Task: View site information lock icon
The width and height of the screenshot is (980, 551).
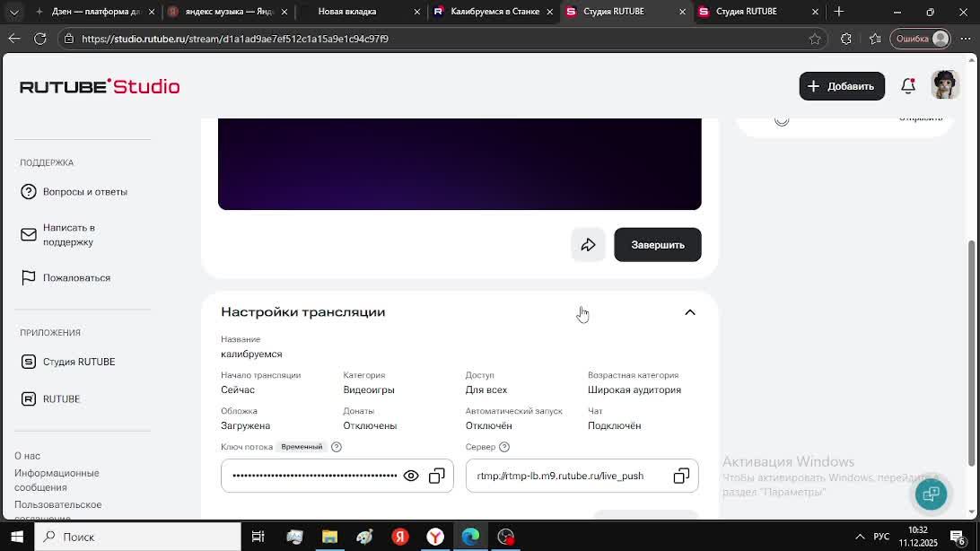Action: (69, 39)
